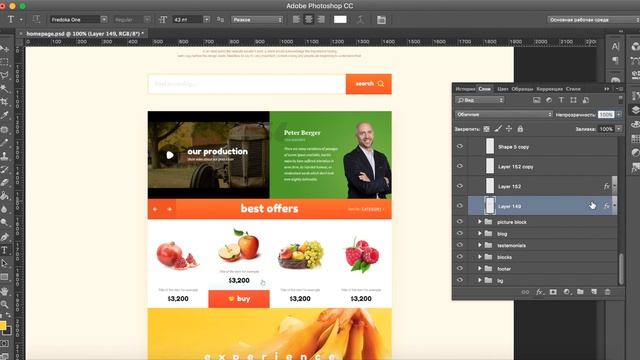Click the layer opacity 100% field
The width and height of the screenshot is (640, 360).
(x=606, y=115)
